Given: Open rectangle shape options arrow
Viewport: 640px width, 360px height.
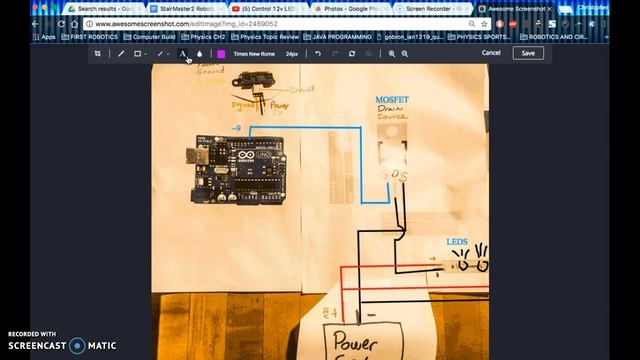Looking at the screenshot, I should [x=146, y=54].
